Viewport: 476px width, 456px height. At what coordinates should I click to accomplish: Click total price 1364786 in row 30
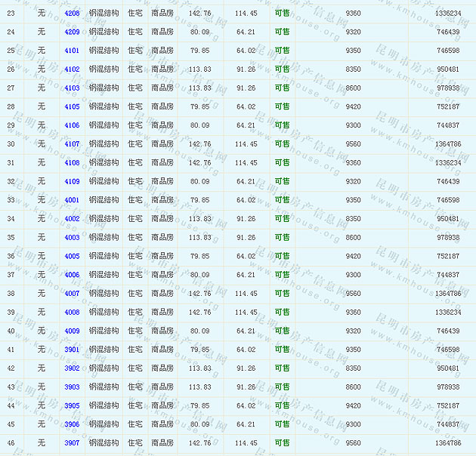pyautogui.click(x=447, y=144)
